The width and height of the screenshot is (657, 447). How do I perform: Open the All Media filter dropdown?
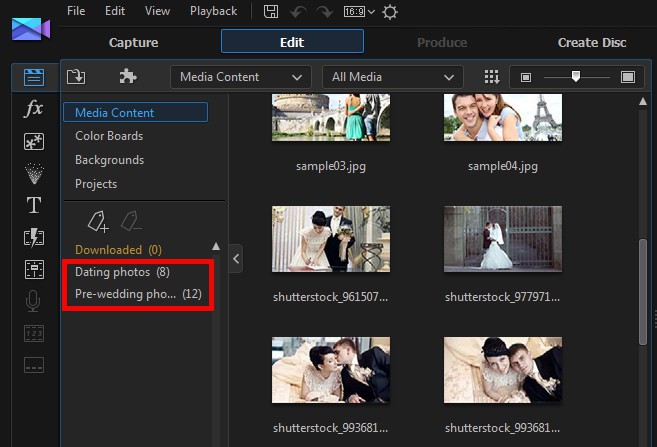393,77
